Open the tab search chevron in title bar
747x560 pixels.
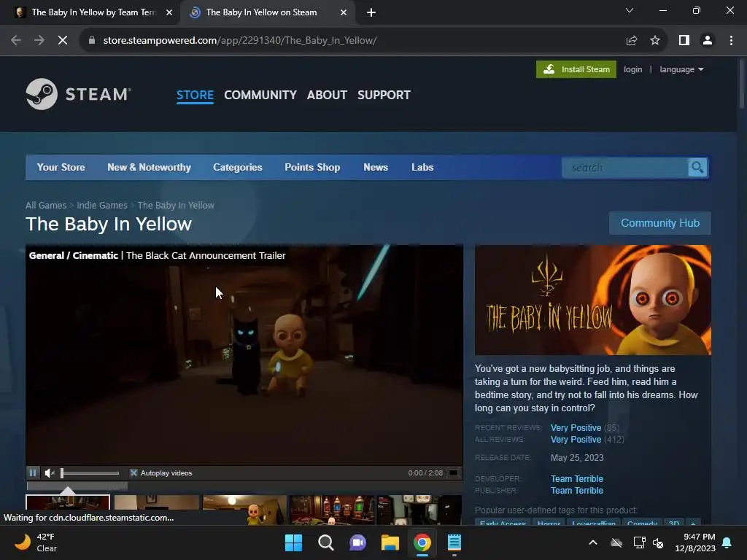(630, 10)
